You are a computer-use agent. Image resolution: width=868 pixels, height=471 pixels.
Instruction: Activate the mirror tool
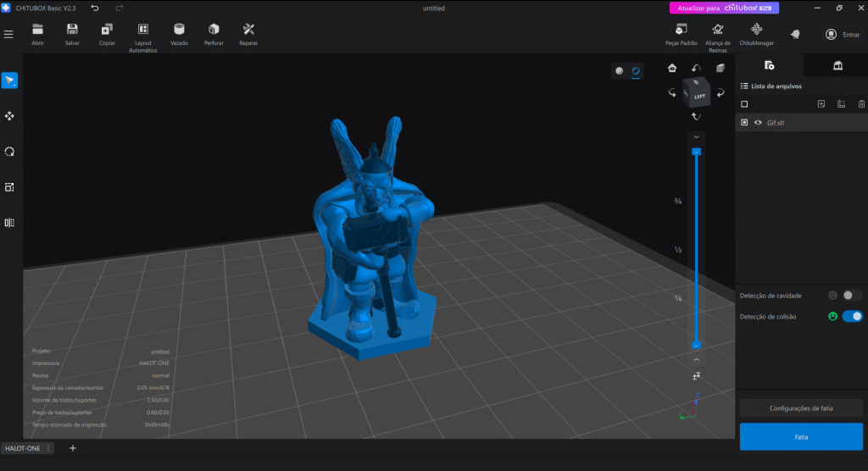9,223
